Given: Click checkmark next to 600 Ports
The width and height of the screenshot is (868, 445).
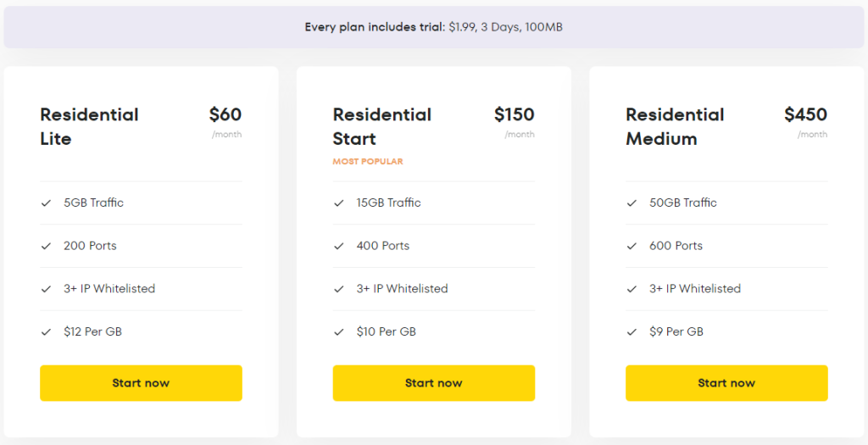Looking at the screenshot, I should 632,246.
